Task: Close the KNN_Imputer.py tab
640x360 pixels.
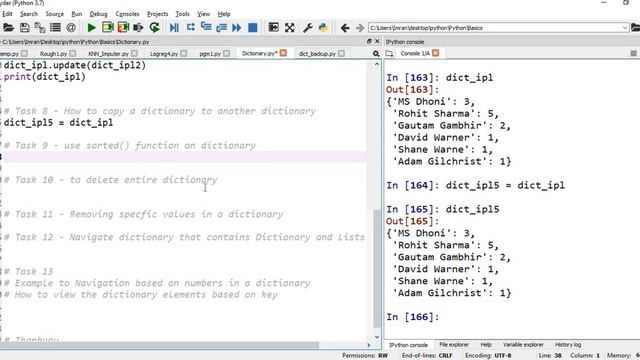Action: click(135, 53)
